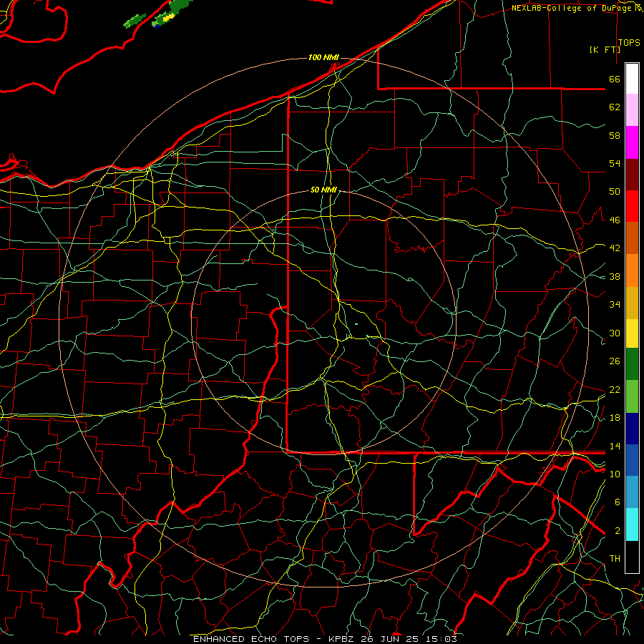The width and height of the screenshot is (644, 644).
Task: Click the 30 legend value
Action: tap(615, 333)
